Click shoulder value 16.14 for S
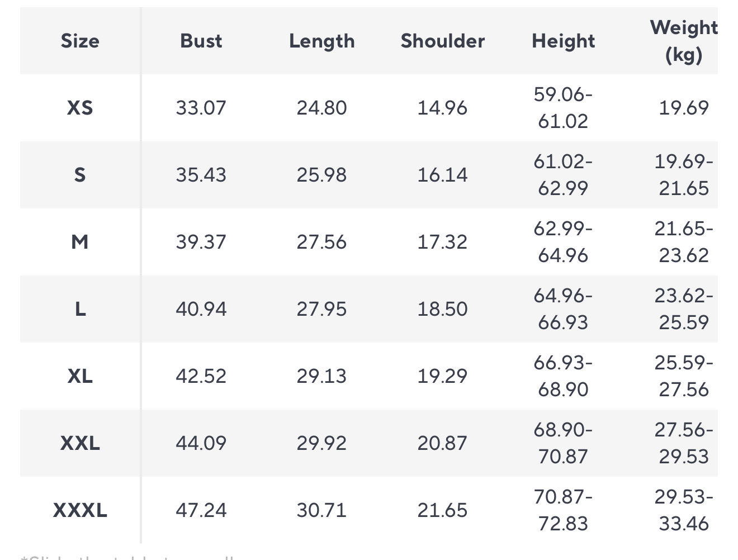Image resolution: width=738 pixels, height=560 pixels. (442, 175)
